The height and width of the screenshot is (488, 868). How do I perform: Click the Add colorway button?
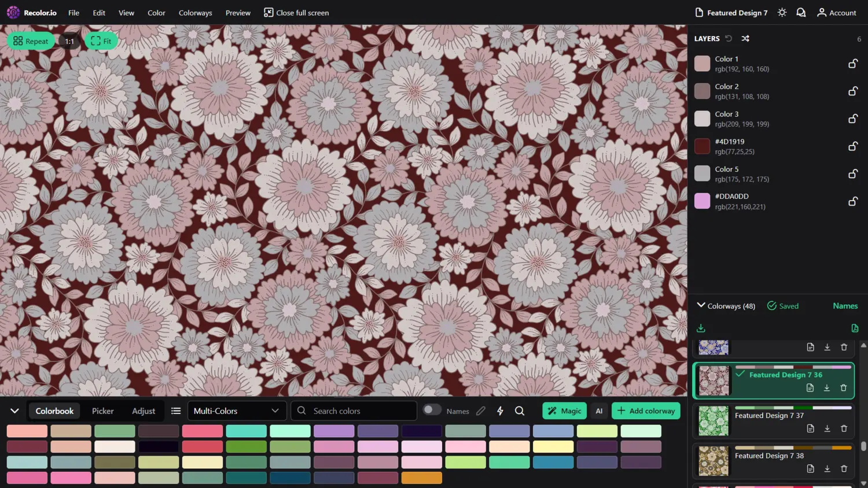click(x=646, y=411)
